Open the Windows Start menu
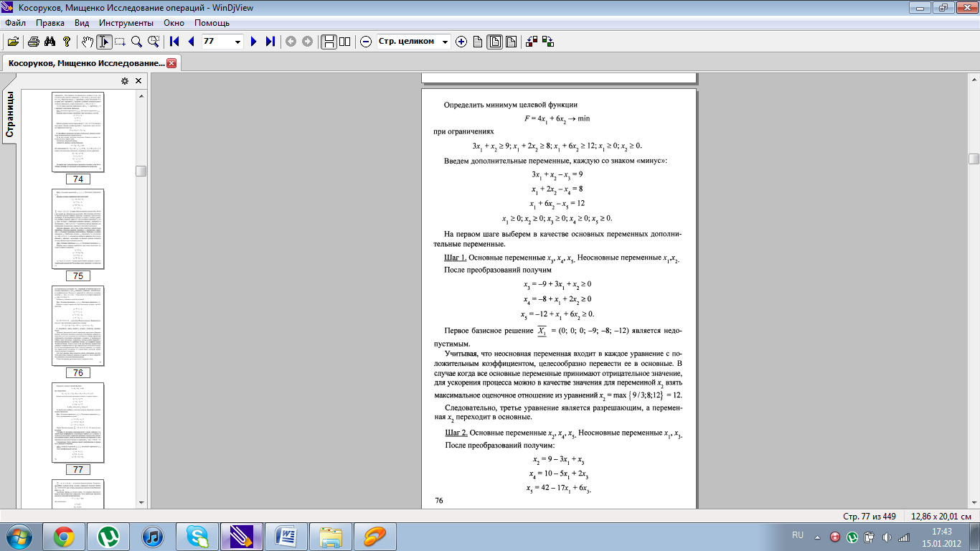Viewport: 980px width, 551px height. click(19, 536)
